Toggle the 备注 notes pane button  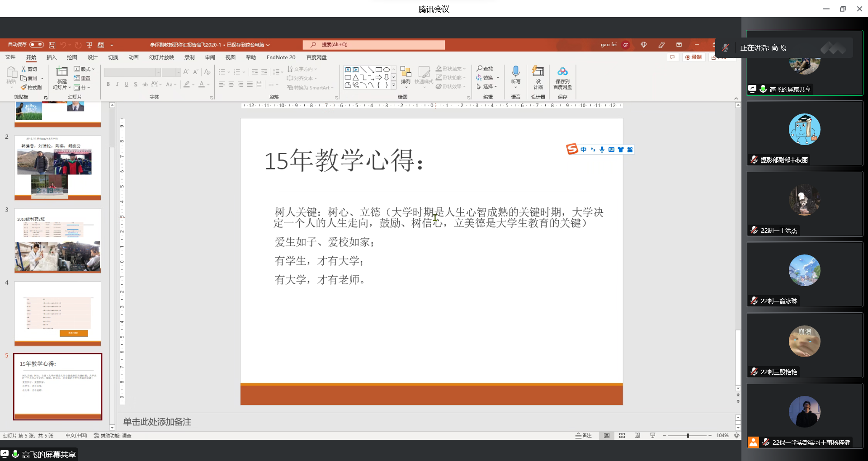[584, 435]
